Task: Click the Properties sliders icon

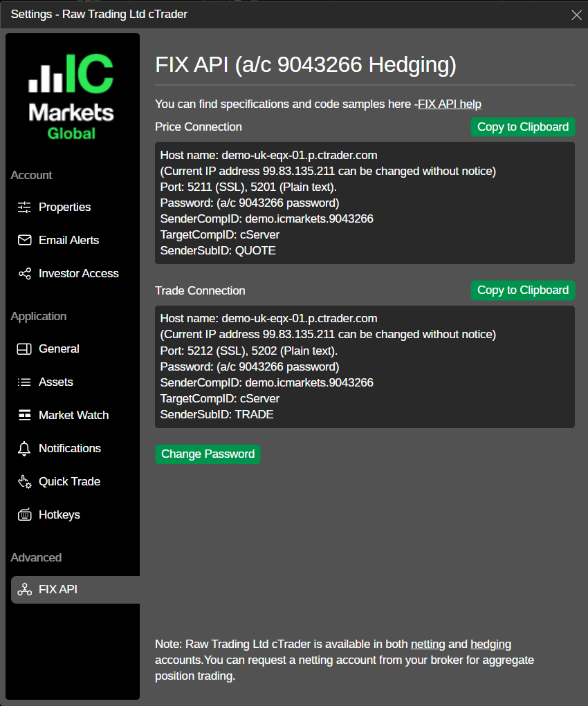Action: (24, 207)
